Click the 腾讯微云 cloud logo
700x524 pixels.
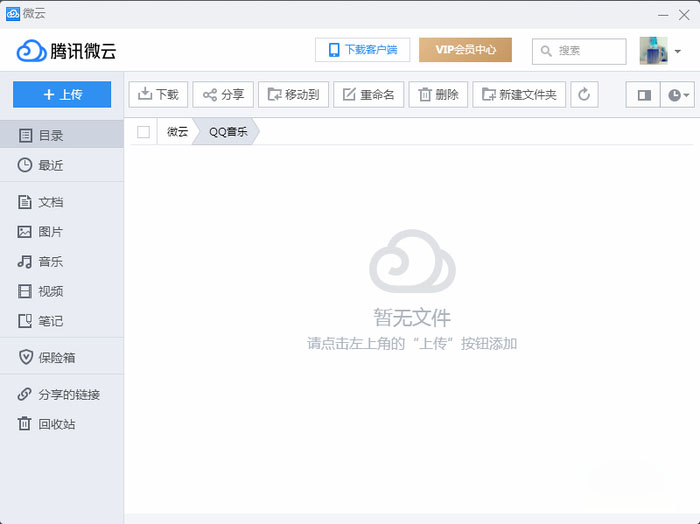pos(67,51)
